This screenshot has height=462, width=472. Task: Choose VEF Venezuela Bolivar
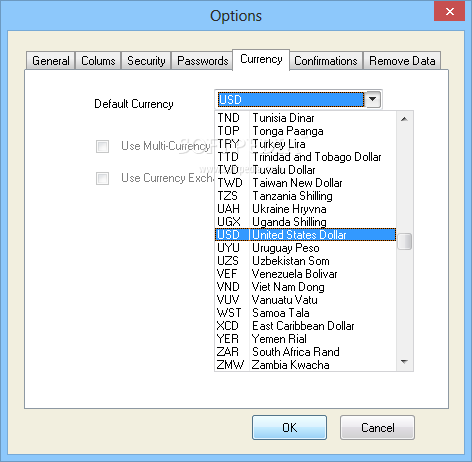305,274
